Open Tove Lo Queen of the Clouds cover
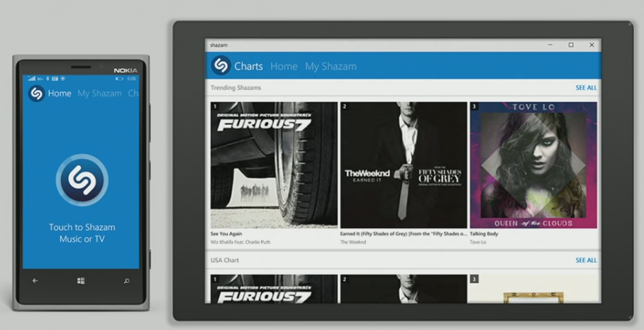Viewport: 644px width, 330px height. coord(533,165)
